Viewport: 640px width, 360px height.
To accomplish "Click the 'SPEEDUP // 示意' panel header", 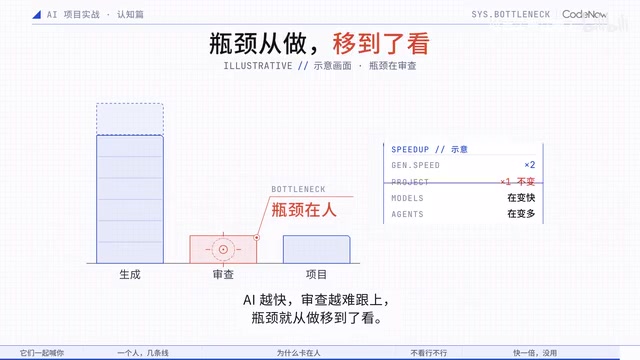I will coord(429,149).
